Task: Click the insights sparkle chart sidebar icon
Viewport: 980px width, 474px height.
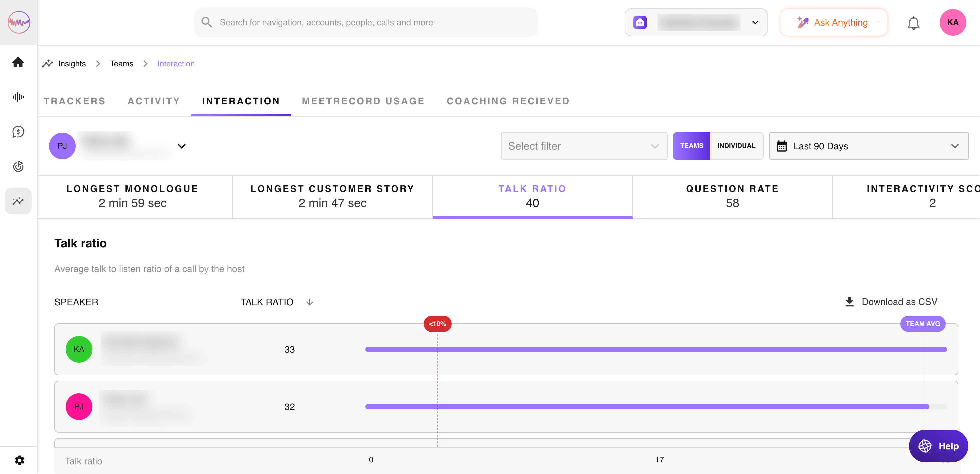Action: point(18,201)
